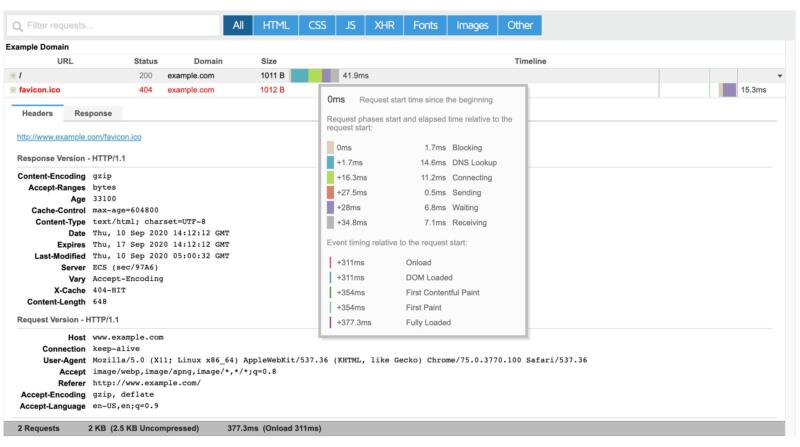Filter requests by HTML type
800x447 pixels.
click(274, 24)
